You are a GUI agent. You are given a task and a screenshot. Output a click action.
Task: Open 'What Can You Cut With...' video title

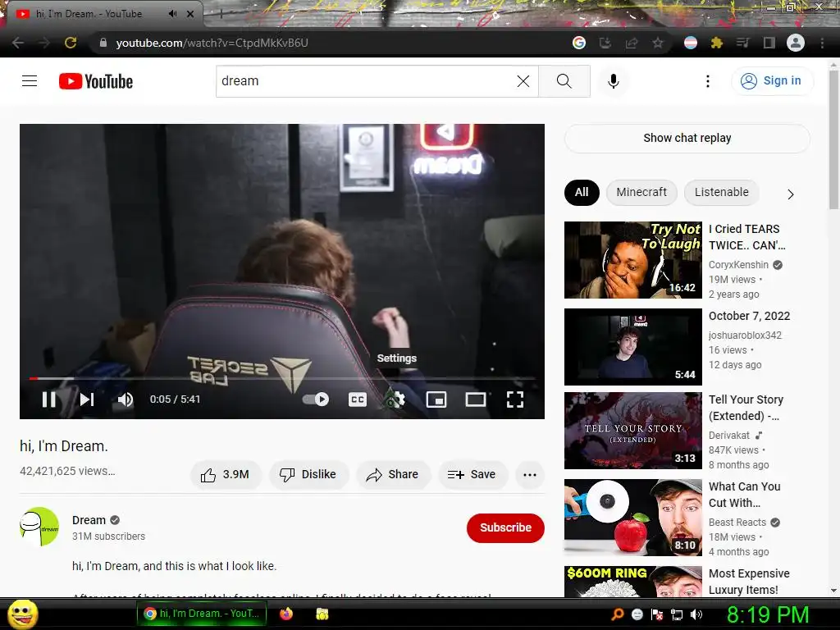744,495
